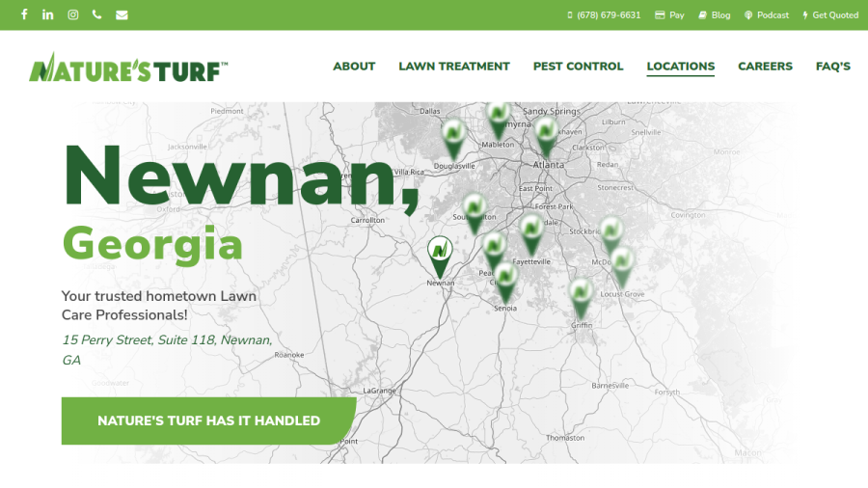Click the 15 Perry Street address text

pos(167,350)
